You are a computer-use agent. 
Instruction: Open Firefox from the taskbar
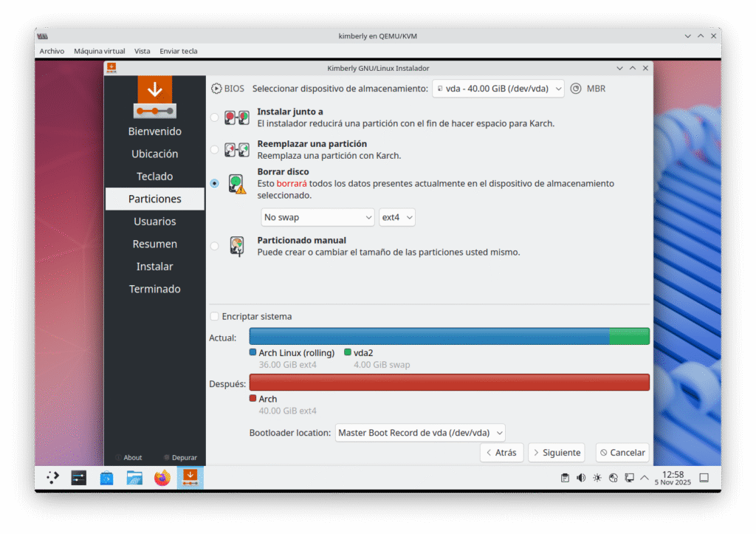pyautogui.click(x=162, y=478)
